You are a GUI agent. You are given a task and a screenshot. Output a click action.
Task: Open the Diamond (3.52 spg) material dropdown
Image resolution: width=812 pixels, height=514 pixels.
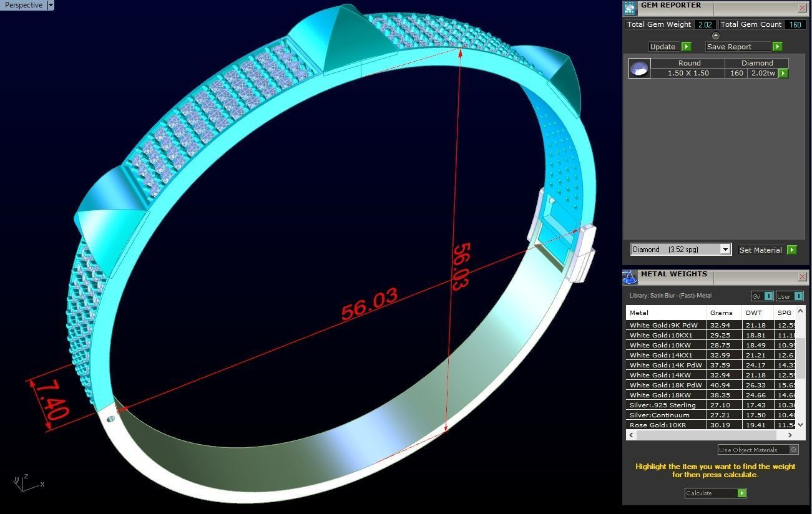(x=725, y=250)
